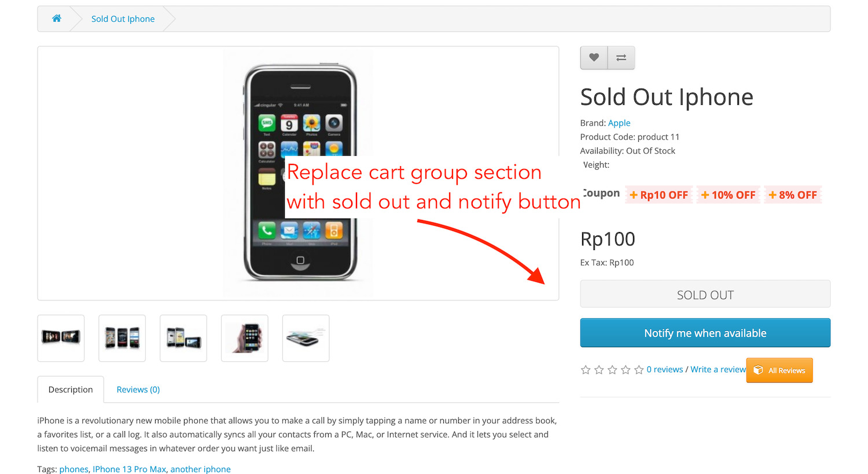Viewport: 868px width, 474px height.
Task: Click the SOLD OUT button
Action: pos(705,294)
